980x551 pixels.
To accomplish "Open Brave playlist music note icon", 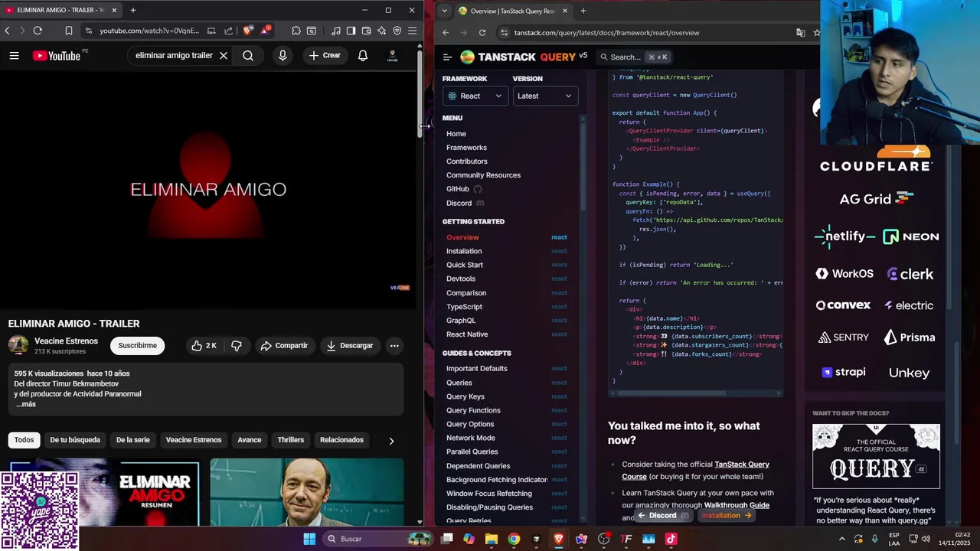I will (335, 31).
